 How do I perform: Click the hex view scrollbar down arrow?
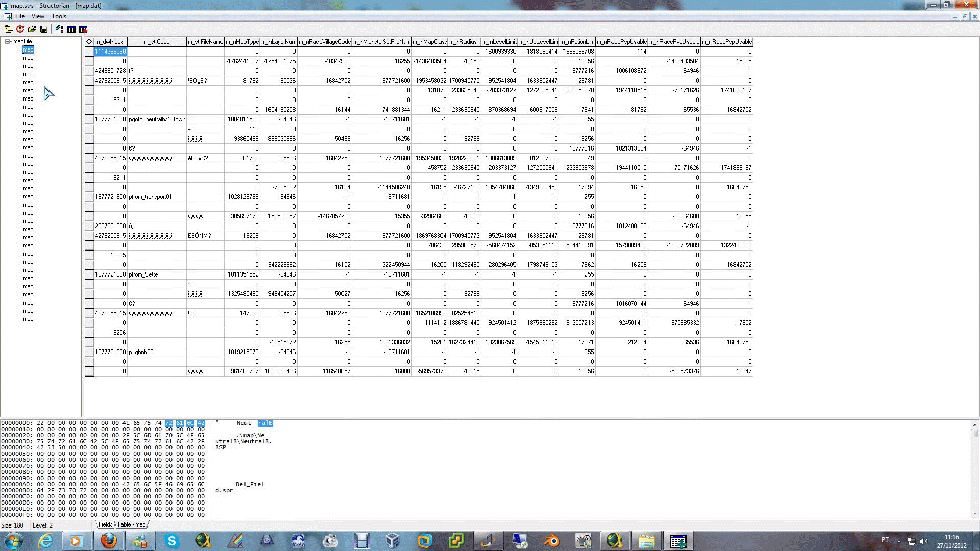[x=974, y=513]
